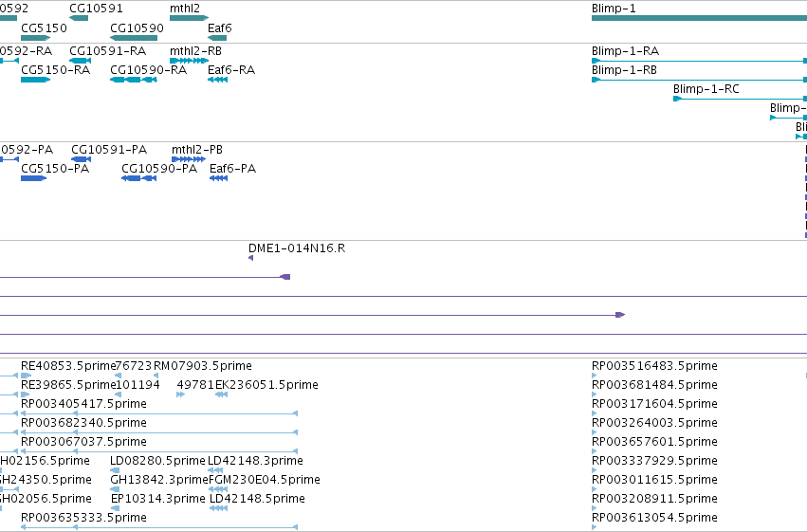Select the RP003067037.5prime EST label

tap(83, 442)
